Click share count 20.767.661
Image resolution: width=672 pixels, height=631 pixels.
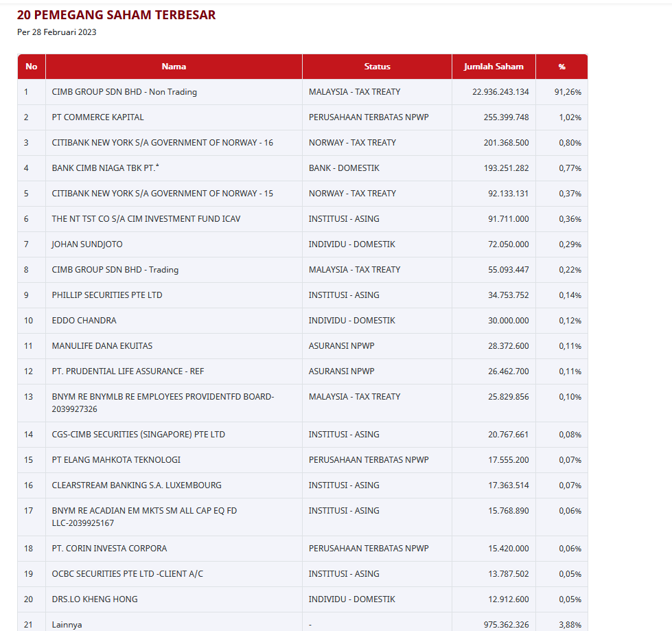point(508,434)
